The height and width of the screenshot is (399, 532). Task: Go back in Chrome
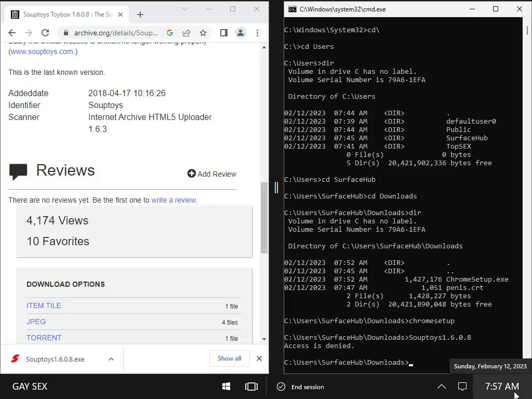coord(12,33)
